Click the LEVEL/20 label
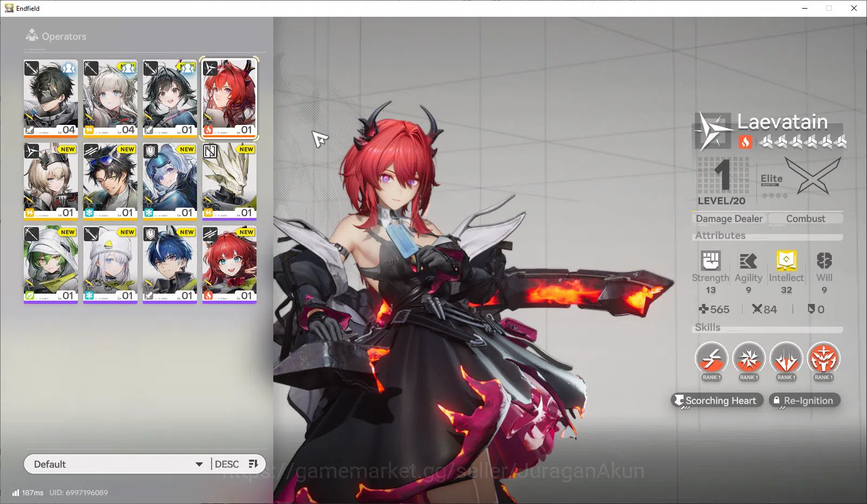867x504 pixels. tap(721, 201)
